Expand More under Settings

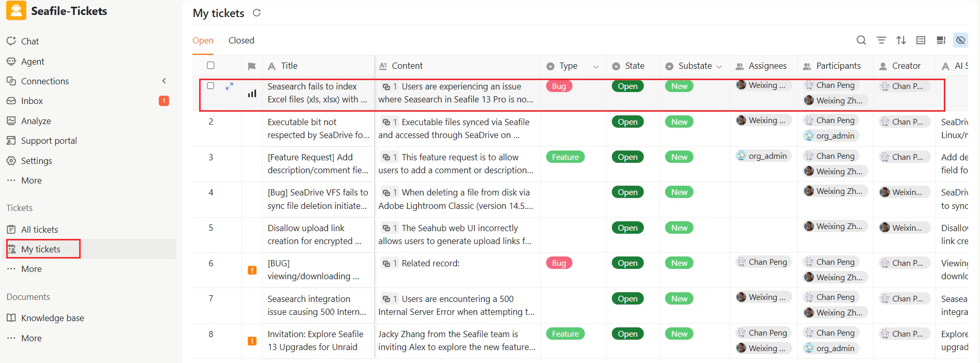(x=31, y=180)
